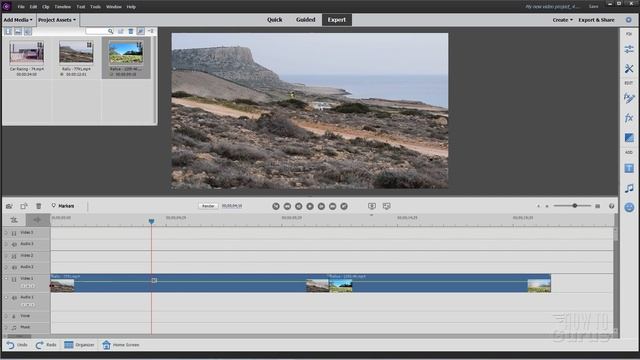Mute the Audio 3 track speaker
640x360 pixels.
pos(14,244)
